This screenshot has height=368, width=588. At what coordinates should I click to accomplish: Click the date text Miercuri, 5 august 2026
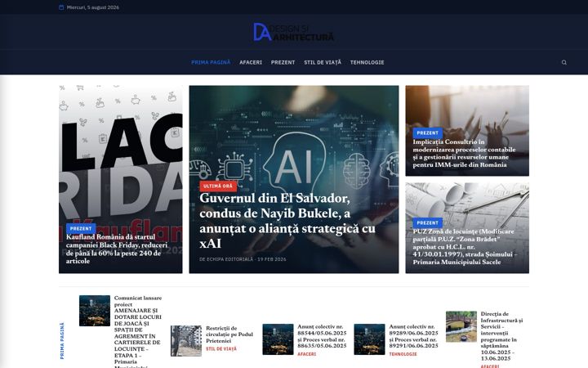pos(92,7)
